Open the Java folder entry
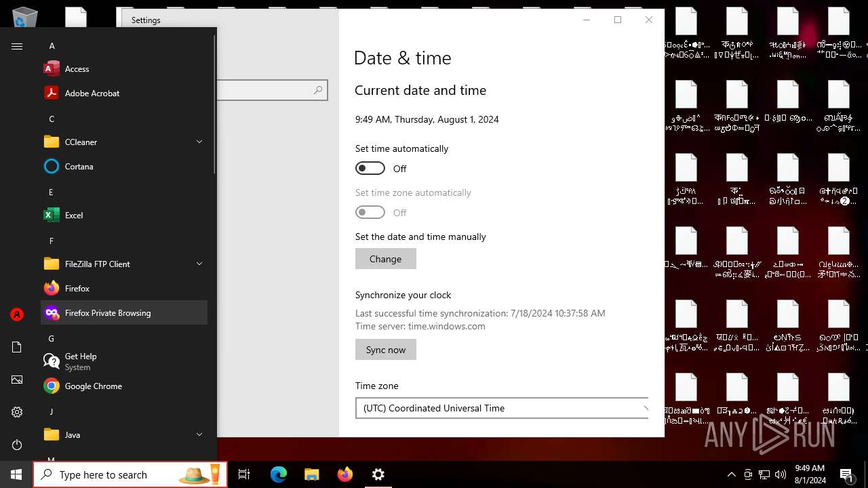This screenshot has height=488, width=868. 124,434
